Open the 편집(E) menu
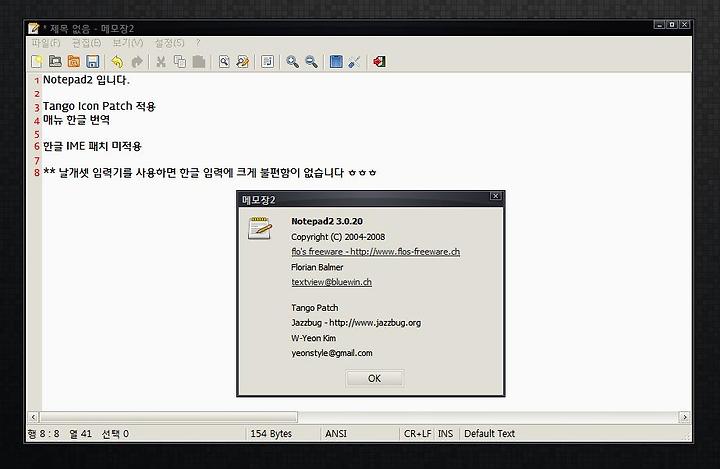This screenshot has width=720, height=469. pyautogui.click(x=86, y=43)
